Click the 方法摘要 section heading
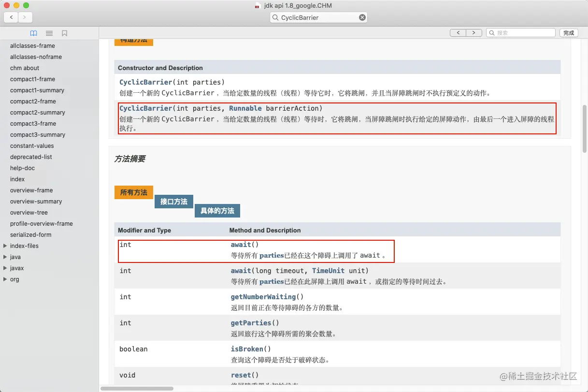The height and width of the screenshot is (392, 588). pyautogui.click(x=130, y=159)
